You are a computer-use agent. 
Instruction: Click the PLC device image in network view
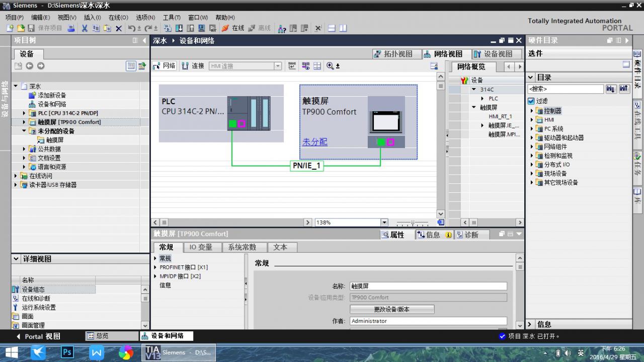pos(249,113)
